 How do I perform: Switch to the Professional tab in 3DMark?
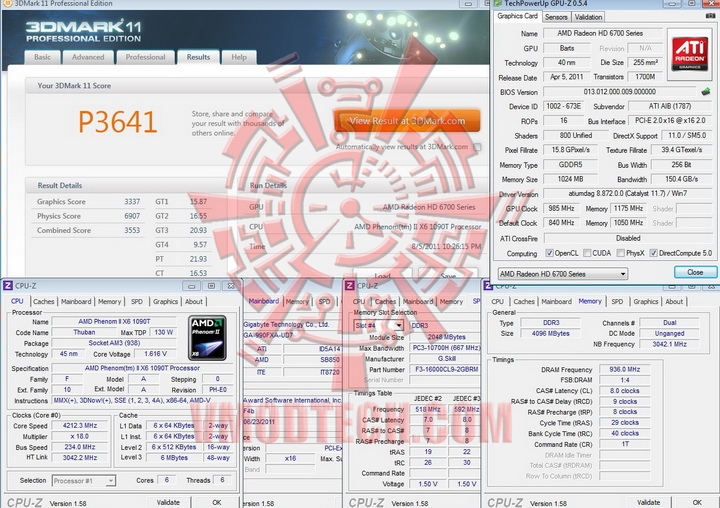145,57
